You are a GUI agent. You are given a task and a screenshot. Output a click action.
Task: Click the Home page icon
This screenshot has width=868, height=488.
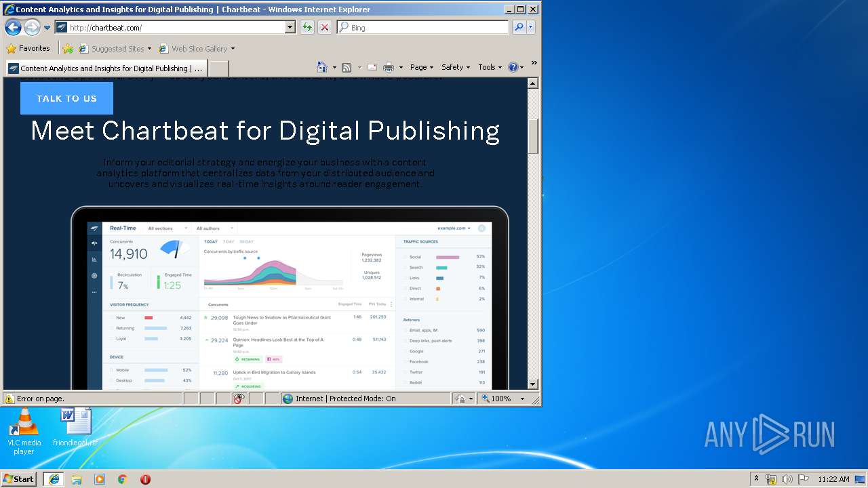pos(323,67)
